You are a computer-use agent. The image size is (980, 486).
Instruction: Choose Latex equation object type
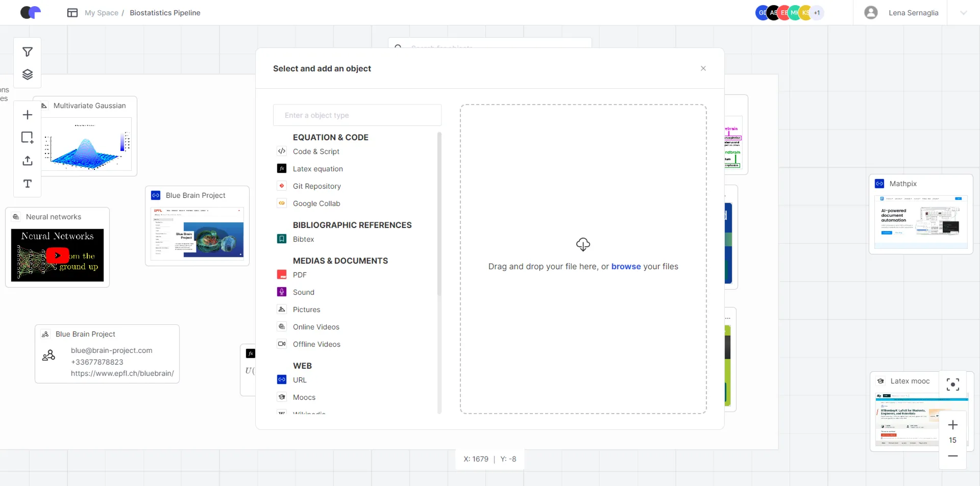pos(317,169)
